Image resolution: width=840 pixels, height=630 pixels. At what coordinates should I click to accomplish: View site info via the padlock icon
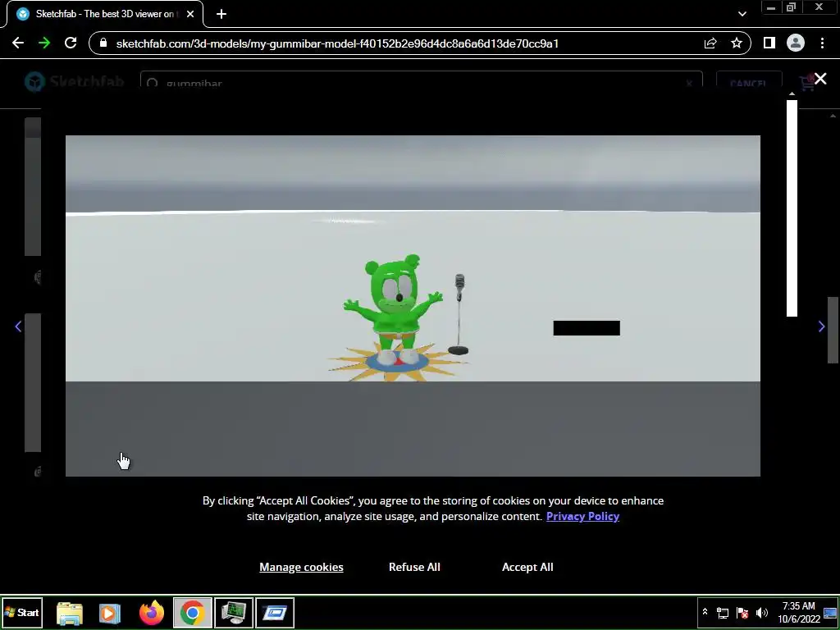click(103, 43)
